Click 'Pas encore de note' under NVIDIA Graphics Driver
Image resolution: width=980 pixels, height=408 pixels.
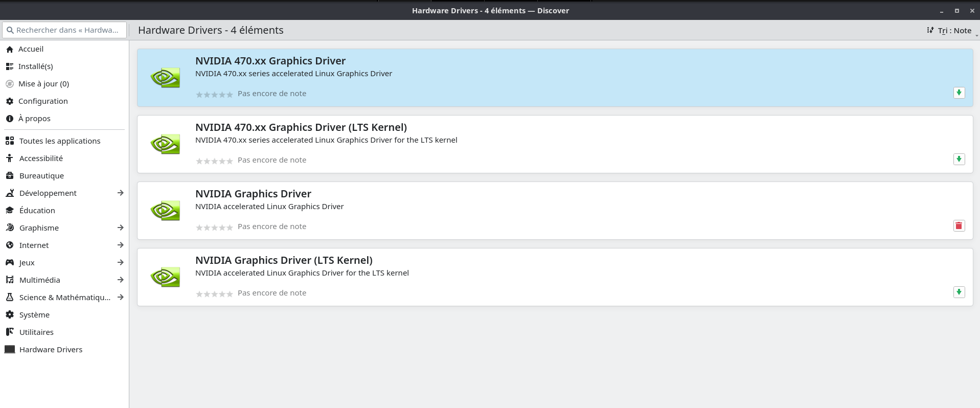click(x=272, y=226)
